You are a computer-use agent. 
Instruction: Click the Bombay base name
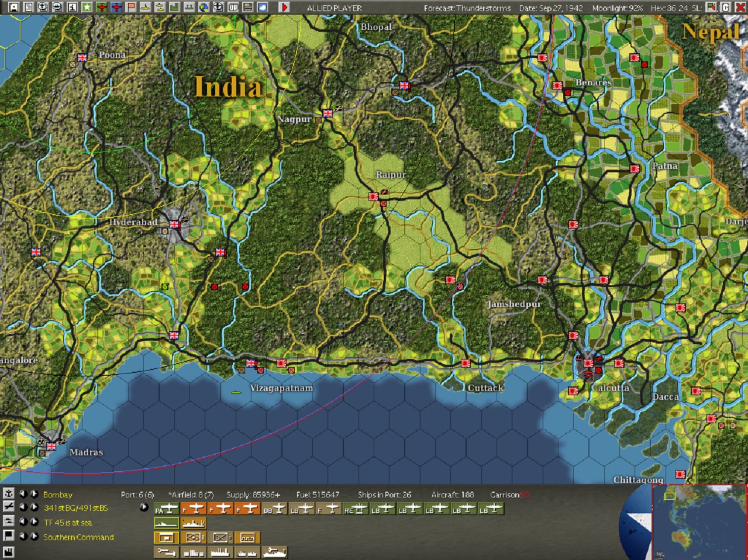click(57, 495)
